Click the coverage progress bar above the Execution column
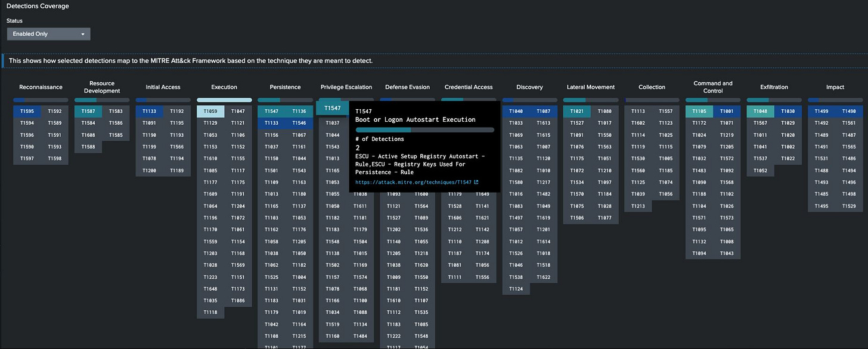 [x=224, y=100]
